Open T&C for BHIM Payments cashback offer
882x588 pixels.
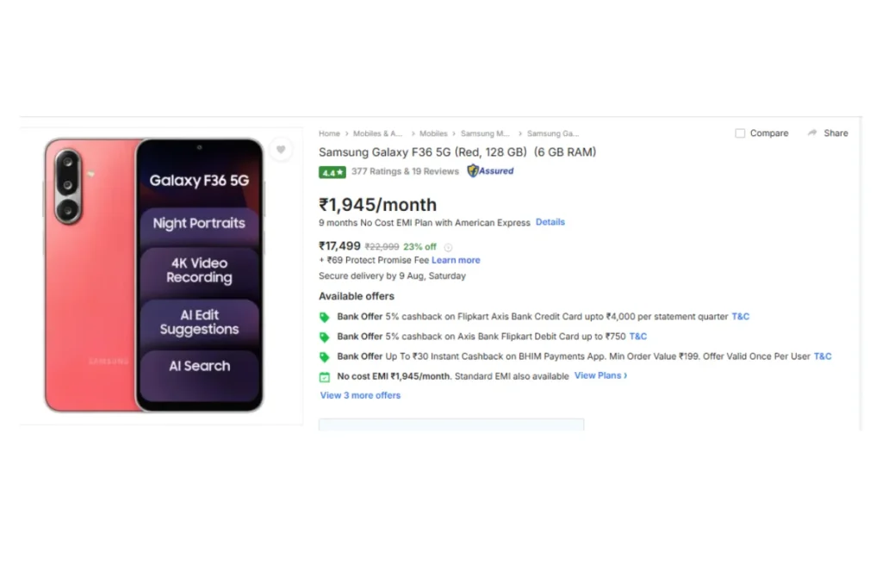(823, 356)
